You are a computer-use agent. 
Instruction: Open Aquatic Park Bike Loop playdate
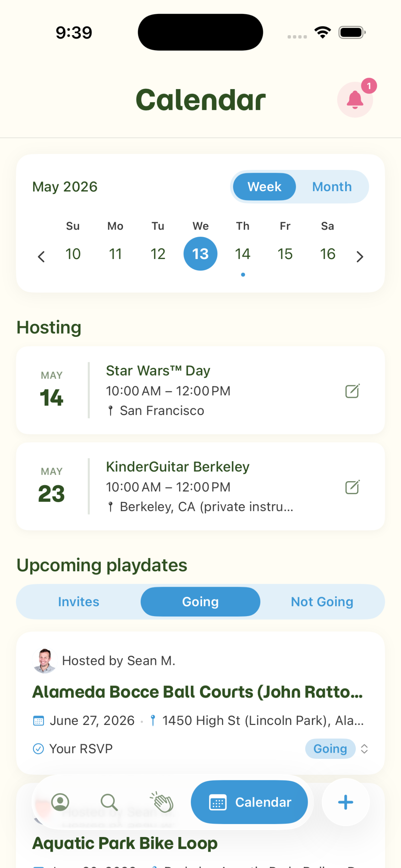click(125, 843)
